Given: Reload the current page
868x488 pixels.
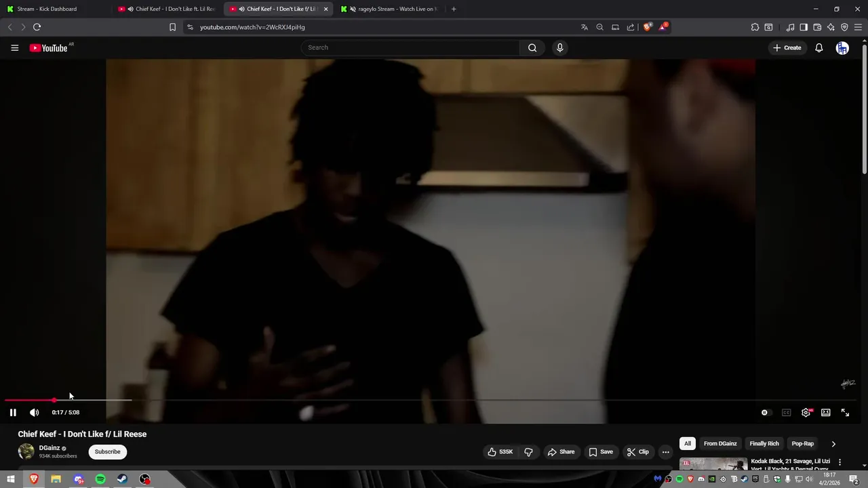Looking at the screenshot, I should click(x=37, y=27).
